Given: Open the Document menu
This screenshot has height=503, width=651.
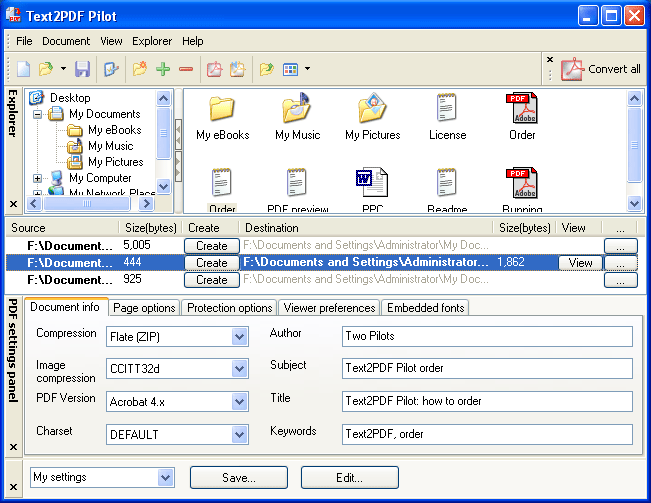Looking at the screenshot, I should (x=66, y=41).
